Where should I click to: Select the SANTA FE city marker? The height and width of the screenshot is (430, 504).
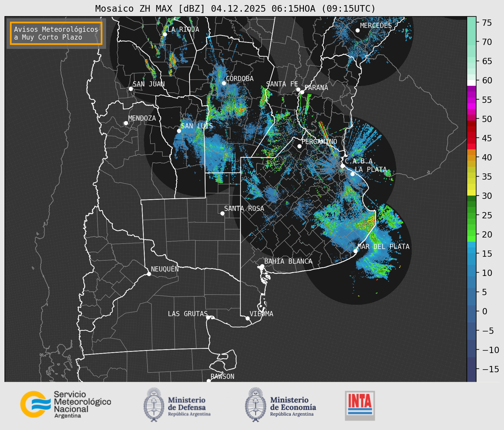tap(298, 89)
